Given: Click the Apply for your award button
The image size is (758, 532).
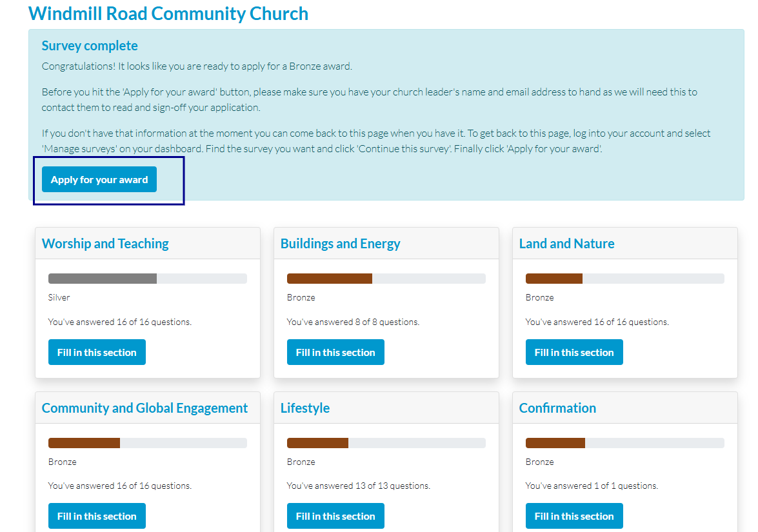Looking at the screenshot, I should 99,179.
